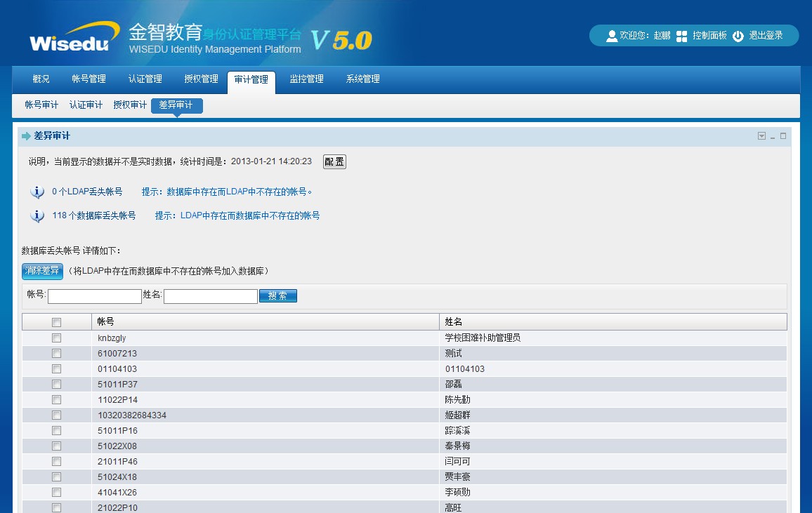Screen dimensions: 812x513
Task: Maximize the 差异审计 panel
Action: coord(783,136)
